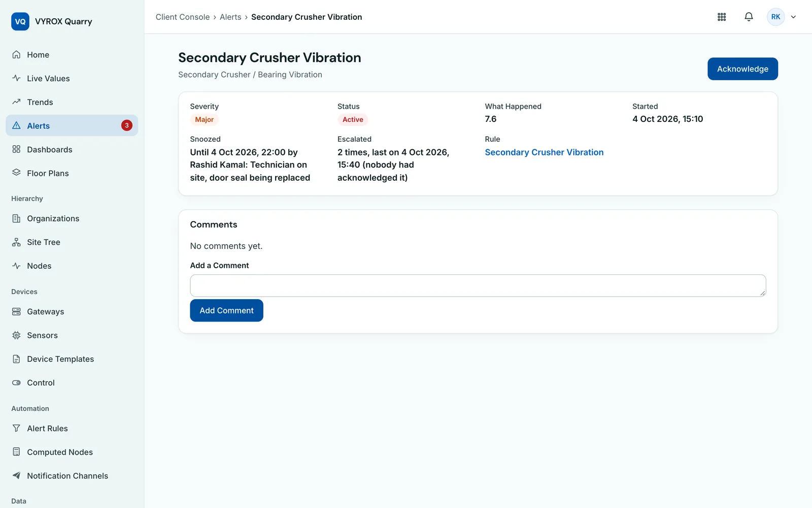Click the Alert Rules funnel icon
The height and width of the screenshot is (508, 812).
coord(16,428)
